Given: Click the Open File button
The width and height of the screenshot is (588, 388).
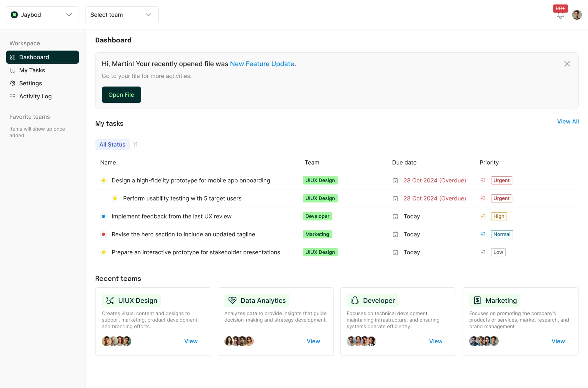Looking at the screenshot, I should [x=121, y=95].
